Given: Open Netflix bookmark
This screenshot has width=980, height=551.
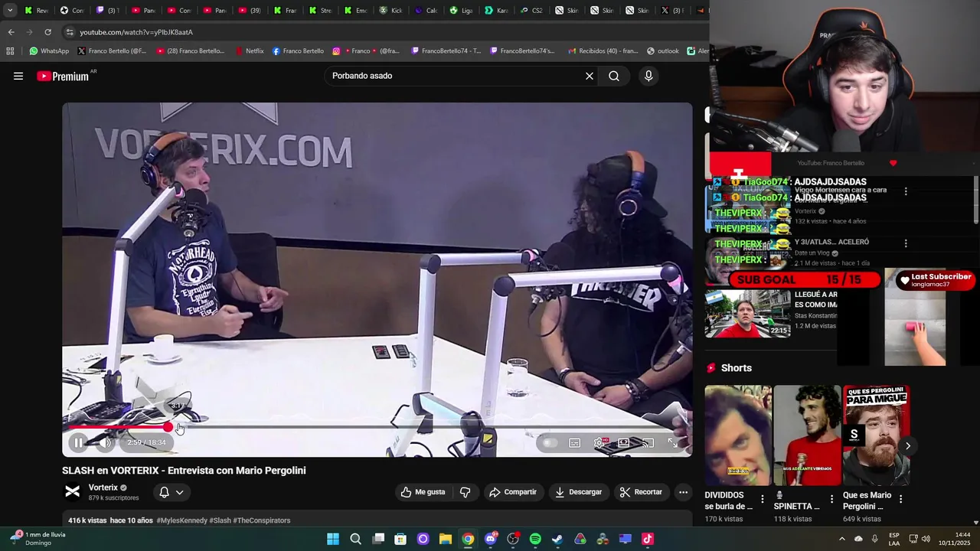Looking at the screenshot, I should (x=249, y=51).
